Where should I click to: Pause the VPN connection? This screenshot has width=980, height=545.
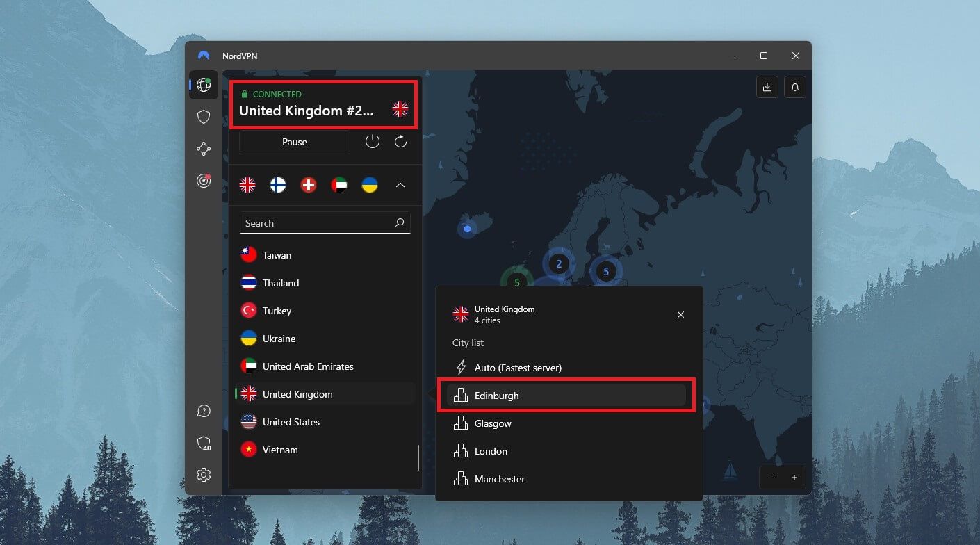[x=295, y=142]
